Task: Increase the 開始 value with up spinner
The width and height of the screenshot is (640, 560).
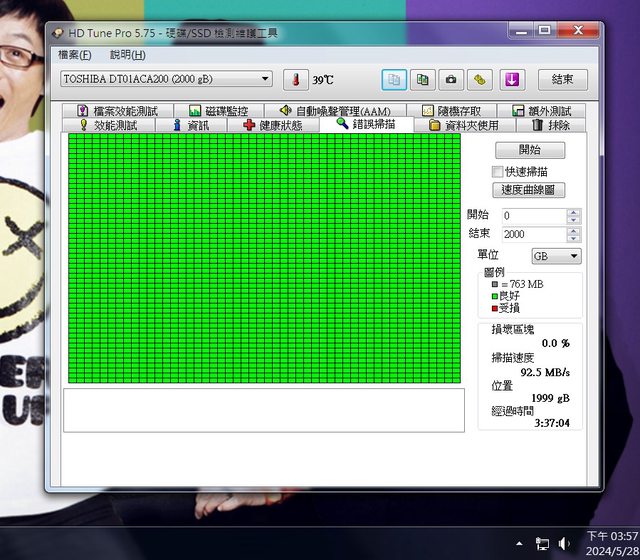Action: [x=573, y=212]
